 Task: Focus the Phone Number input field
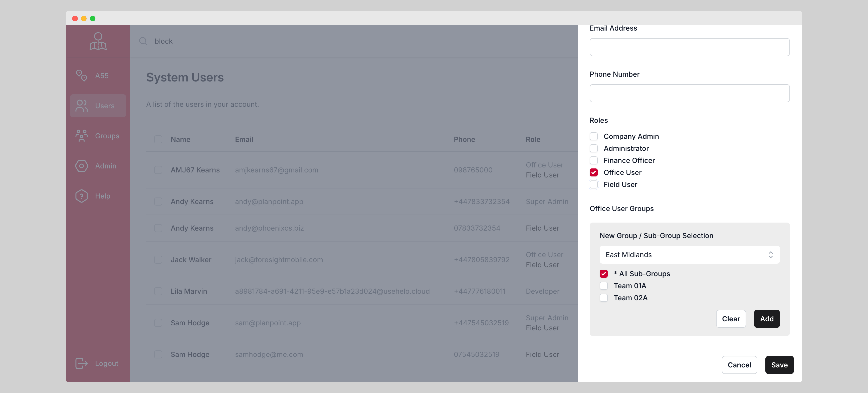(x=689, y=93)
